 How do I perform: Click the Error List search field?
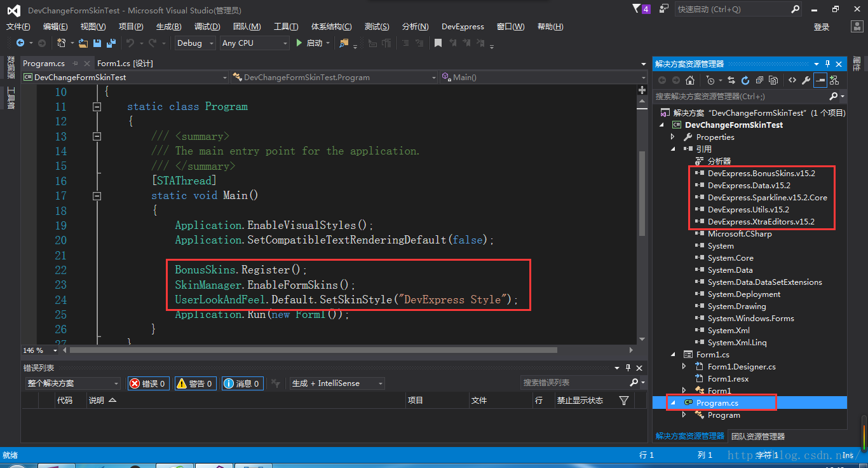click(575, 383)
